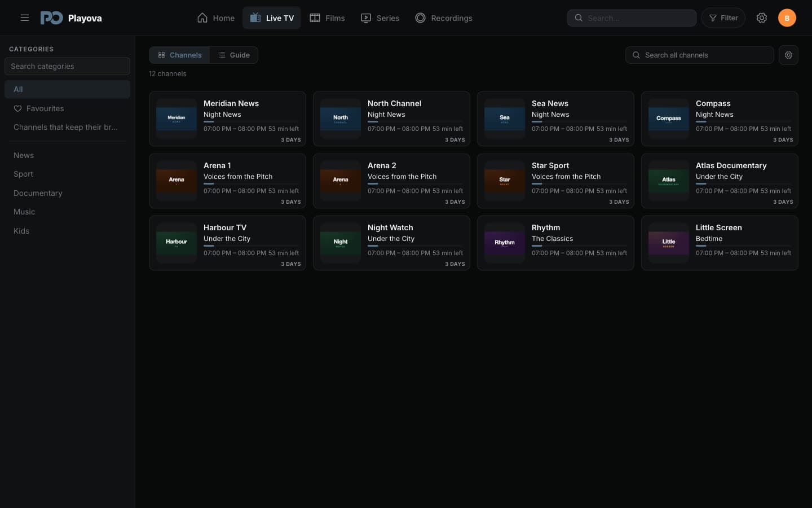Open the channel list settings gear
This screenshot has width=812, height=508.
pos(788,55)
